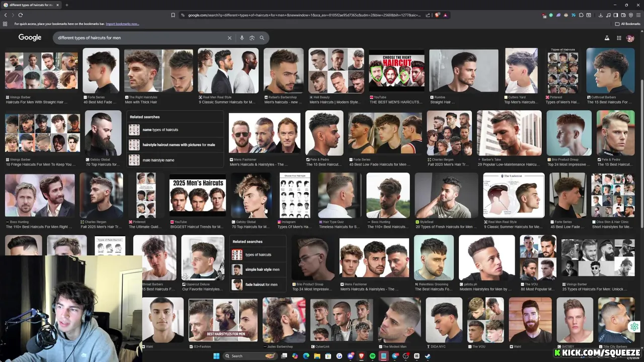Screen dimensions: 644x362
Task: Start voice search with microphone icon
Action: tap(242, 38)
